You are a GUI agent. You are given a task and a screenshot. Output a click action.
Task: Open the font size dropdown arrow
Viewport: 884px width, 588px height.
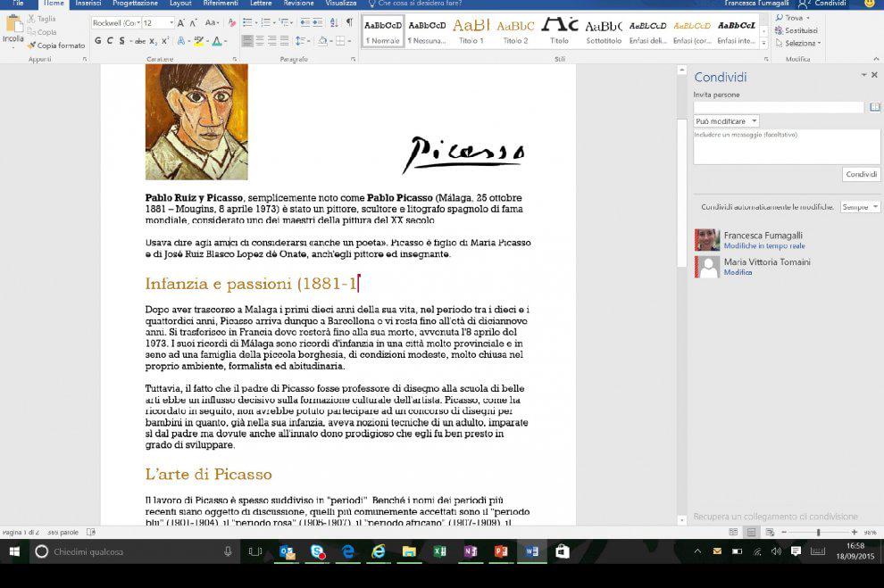171,23
